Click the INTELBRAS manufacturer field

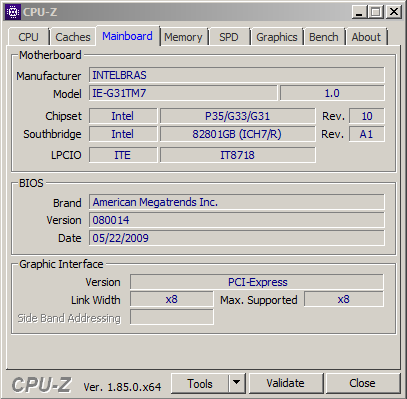(237, 75)
